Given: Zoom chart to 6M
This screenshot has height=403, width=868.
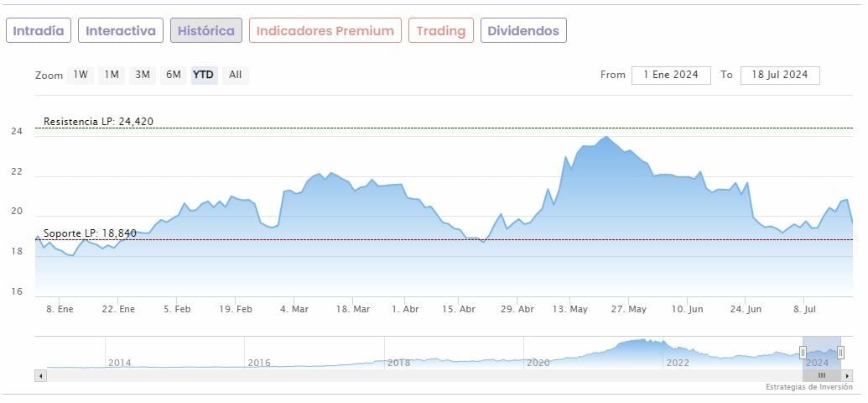Looking at the screenshot, I should [174, 75].
